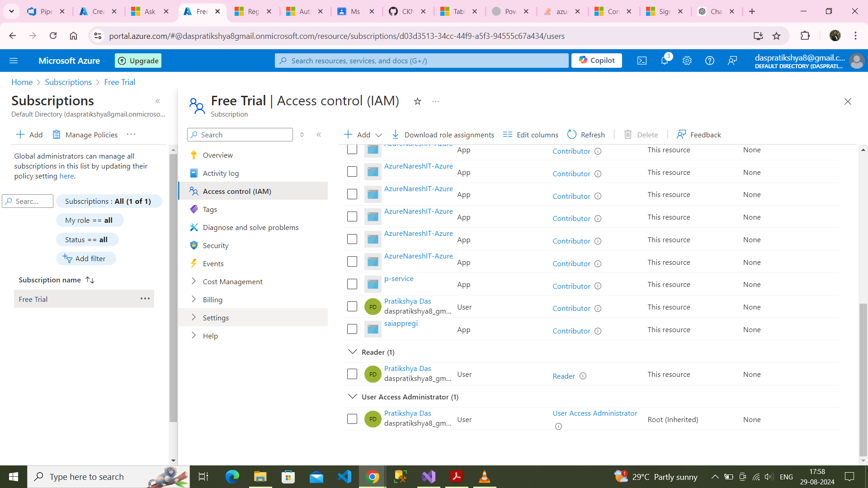Image resolution: width=868 pixels, height=488 pixels.
Task: Open the Status filter pill
Action: pos(87,239)
